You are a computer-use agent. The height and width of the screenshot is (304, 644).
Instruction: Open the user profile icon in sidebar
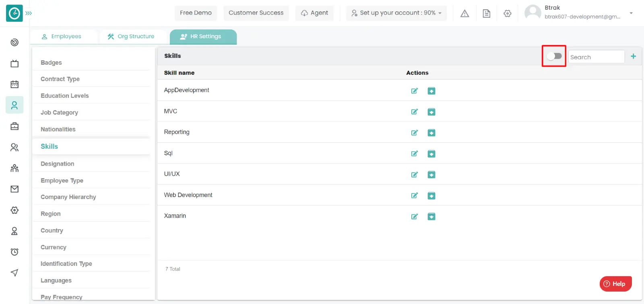(x=14, y=231)
